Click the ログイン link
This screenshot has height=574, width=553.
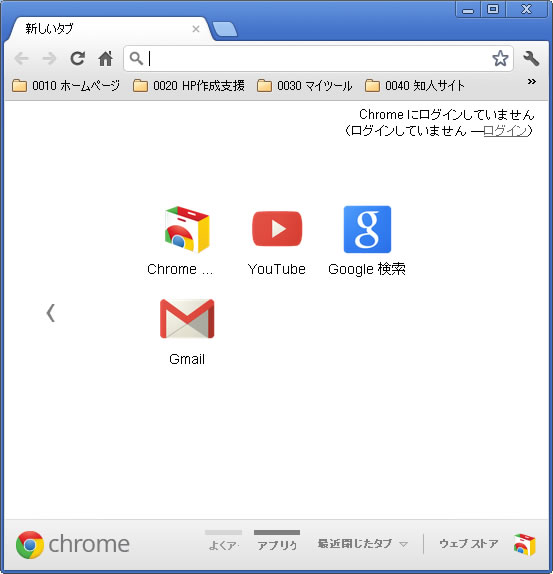[505, 130]
